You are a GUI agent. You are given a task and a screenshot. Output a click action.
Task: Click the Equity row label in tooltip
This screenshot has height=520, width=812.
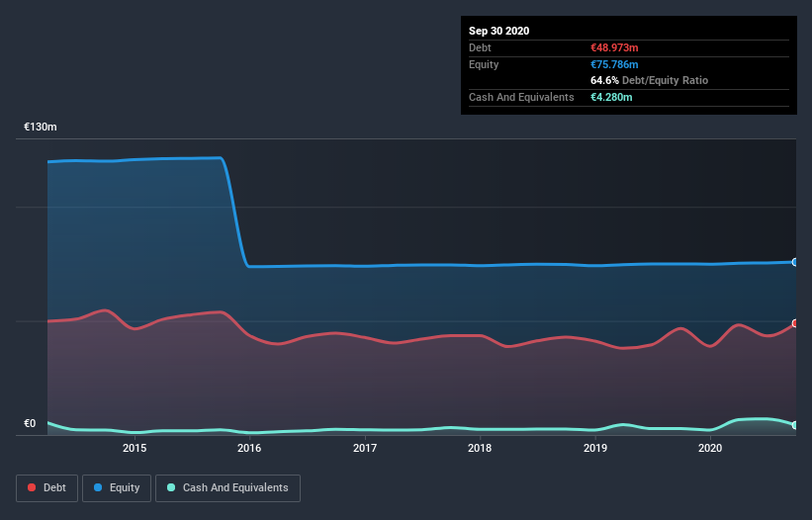pos(484,64)
